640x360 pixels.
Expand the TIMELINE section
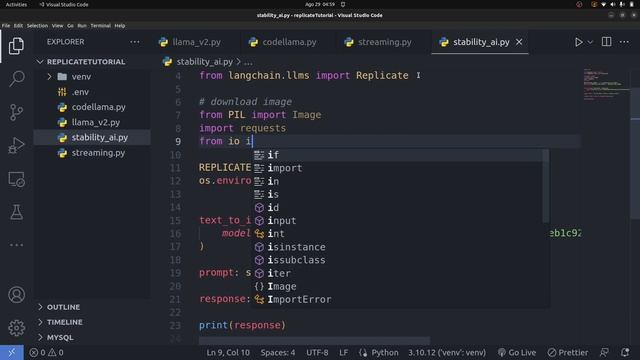point(92,322)
